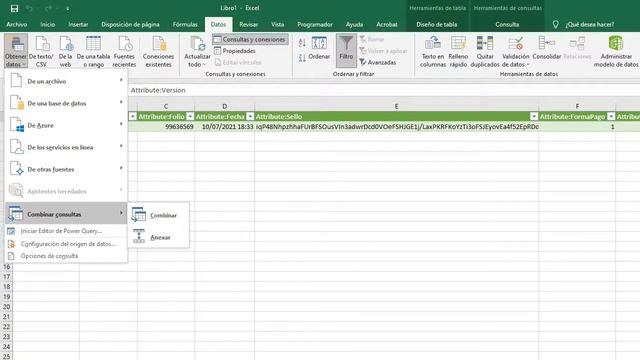Viewport: 640px width, 360px height.
Task: Expand De otras fuentes submenu
Action: click(66, 169)
